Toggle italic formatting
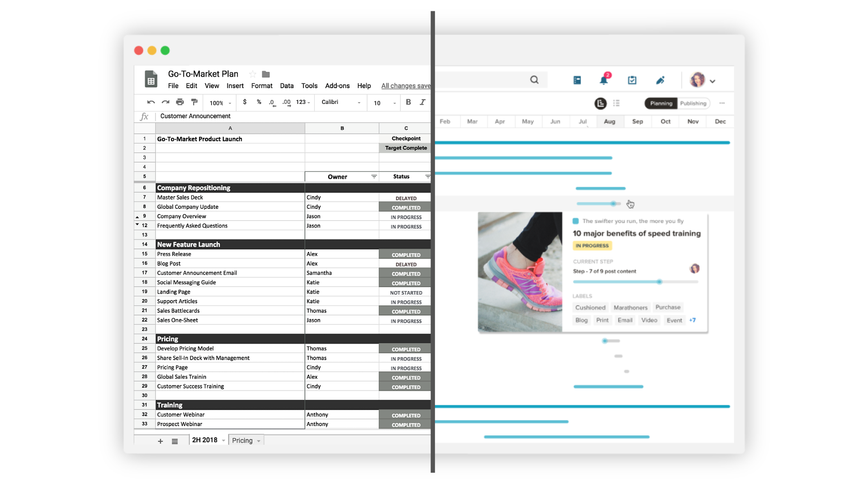Image resolution: width=868 pixels, height=488 pixels. [x=423, y=102]
